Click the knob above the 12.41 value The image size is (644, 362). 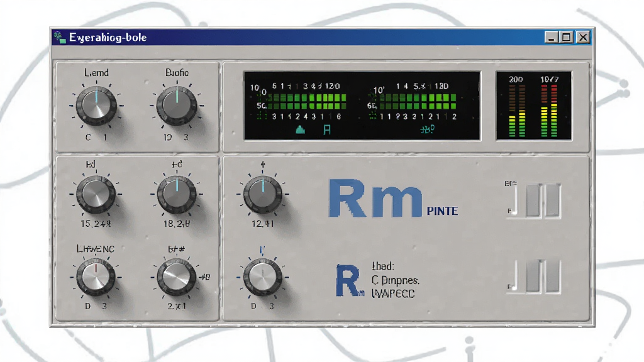[x=263, y=194]
